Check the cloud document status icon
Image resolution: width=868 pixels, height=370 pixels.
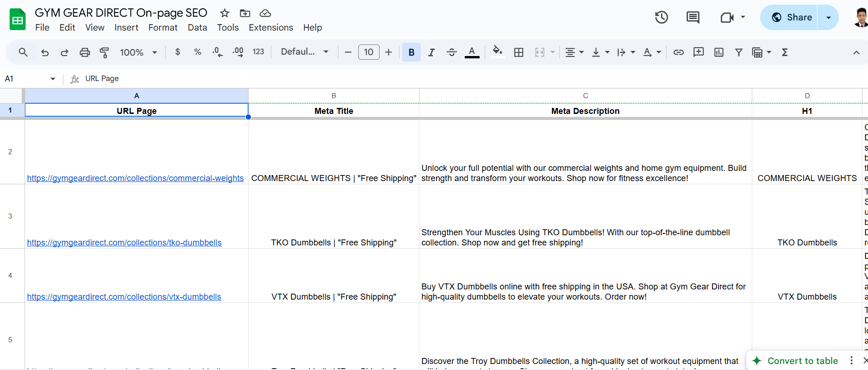pos(265,13)
